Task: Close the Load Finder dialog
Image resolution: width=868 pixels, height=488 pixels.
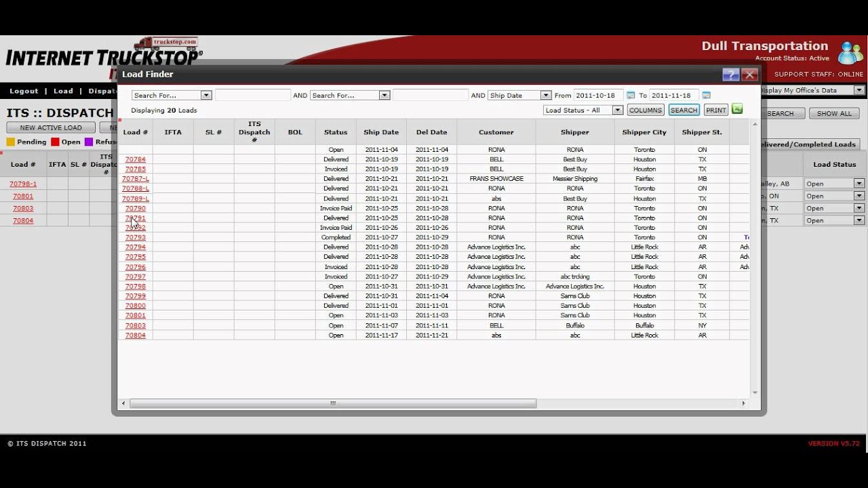Action: [x=749, y=75]
